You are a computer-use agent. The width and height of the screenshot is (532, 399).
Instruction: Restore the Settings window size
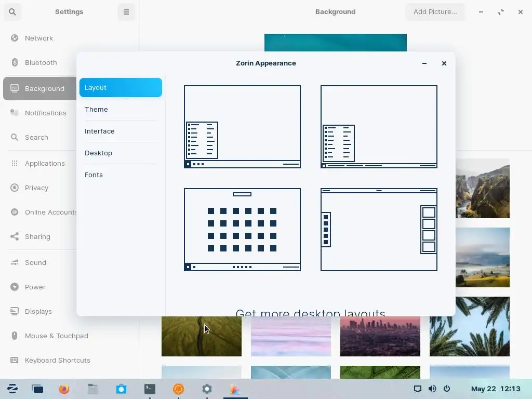click(501, 12)
